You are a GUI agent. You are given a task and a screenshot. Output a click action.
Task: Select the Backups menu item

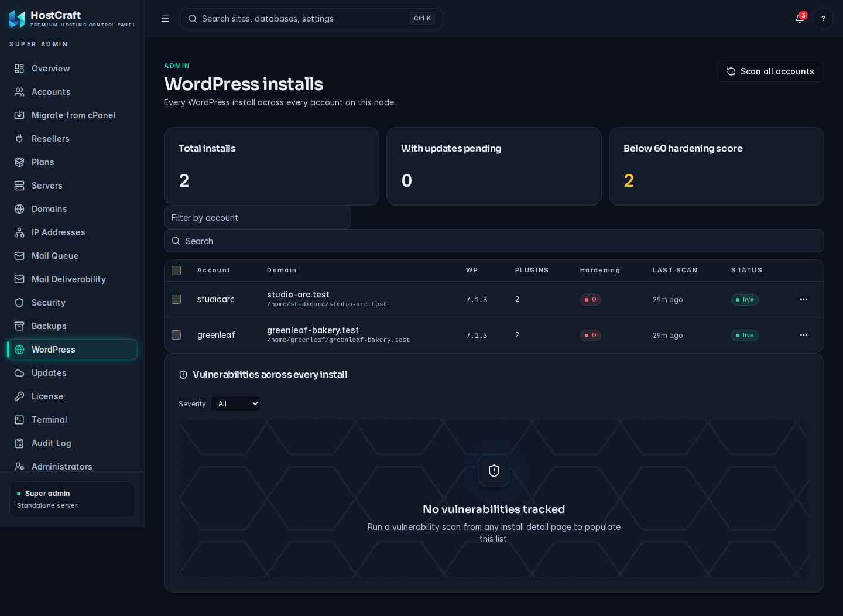click(x=72, y=326)
